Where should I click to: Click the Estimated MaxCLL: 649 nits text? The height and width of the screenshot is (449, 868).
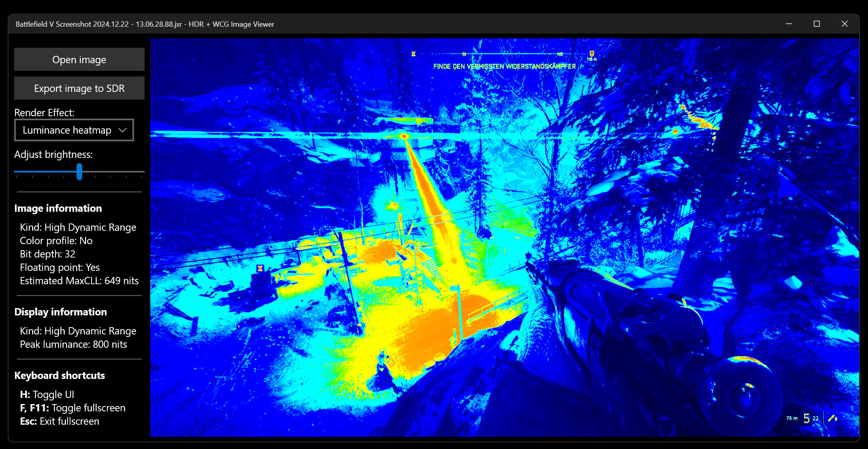(79, 281)
